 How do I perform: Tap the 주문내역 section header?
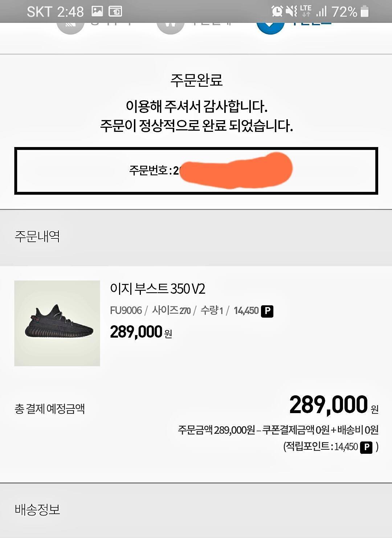pyautogui.click(x=37, y=237)
